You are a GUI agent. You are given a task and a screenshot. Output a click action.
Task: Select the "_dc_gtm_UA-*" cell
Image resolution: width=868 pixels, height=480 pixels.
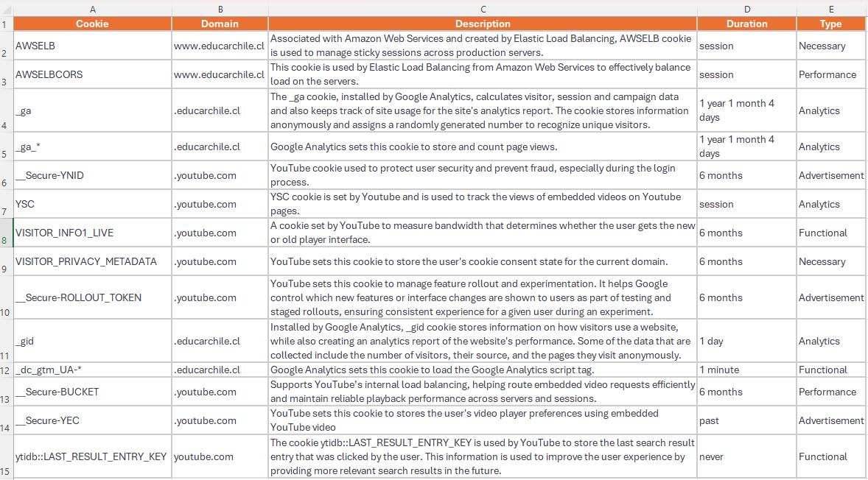(92, 370)
